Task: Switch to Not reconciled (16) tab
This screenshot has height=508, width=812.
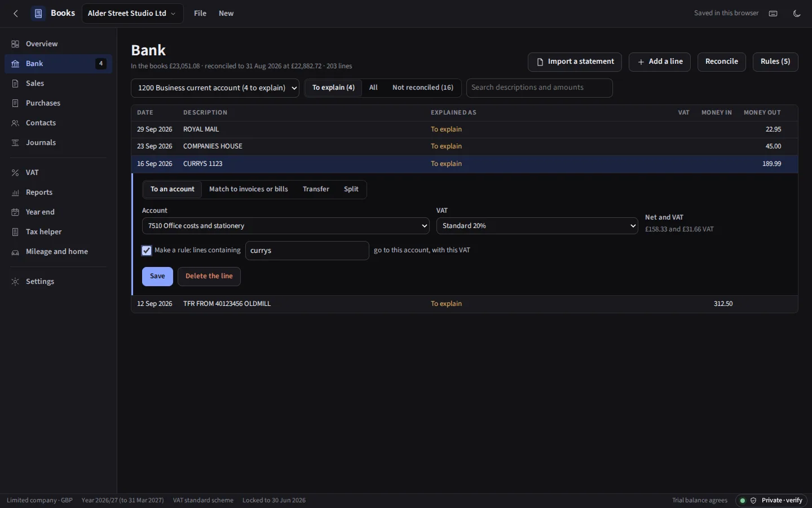Action: [423, 87]
